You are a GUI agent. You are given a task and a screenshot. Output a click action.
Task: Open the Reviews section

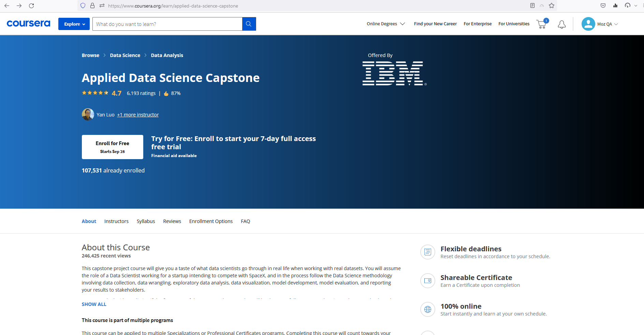click(172, 221)
